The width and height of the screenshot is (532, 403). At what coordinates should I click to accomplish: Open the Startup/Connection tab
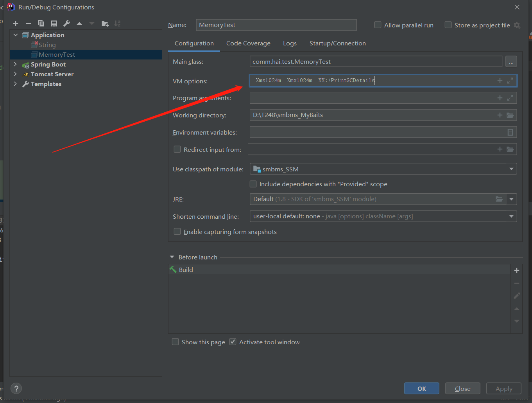(x=338, y=43)
